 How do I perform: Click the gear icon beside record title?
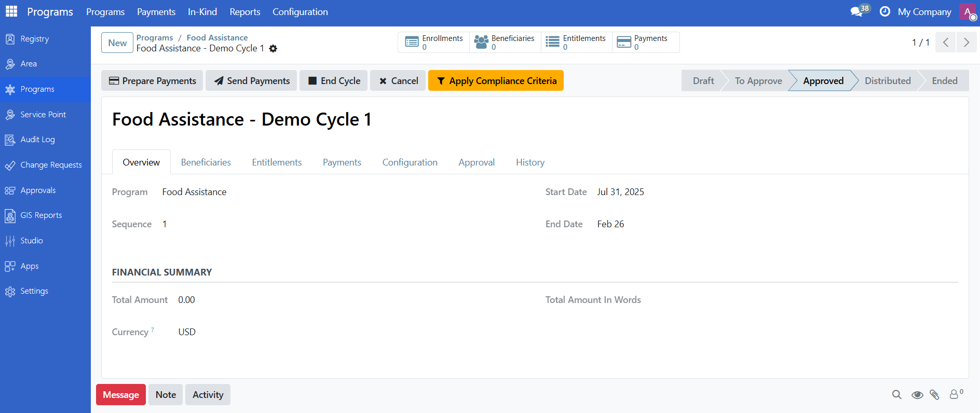pyautogui.click(x=273, y=49)
